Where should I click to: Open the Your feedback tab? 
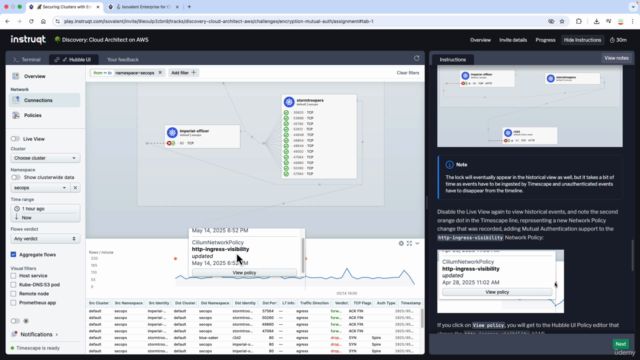(x=123, y=60)
